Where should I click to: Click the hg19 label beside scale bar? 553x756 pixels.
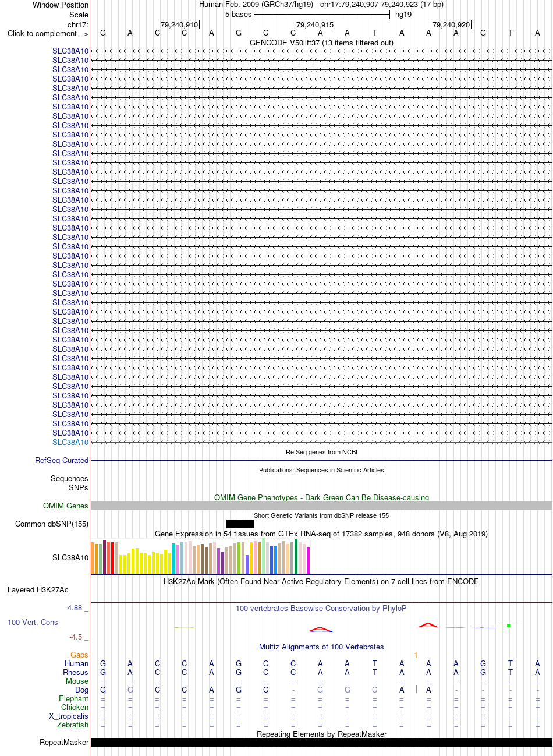click(403, 15)
